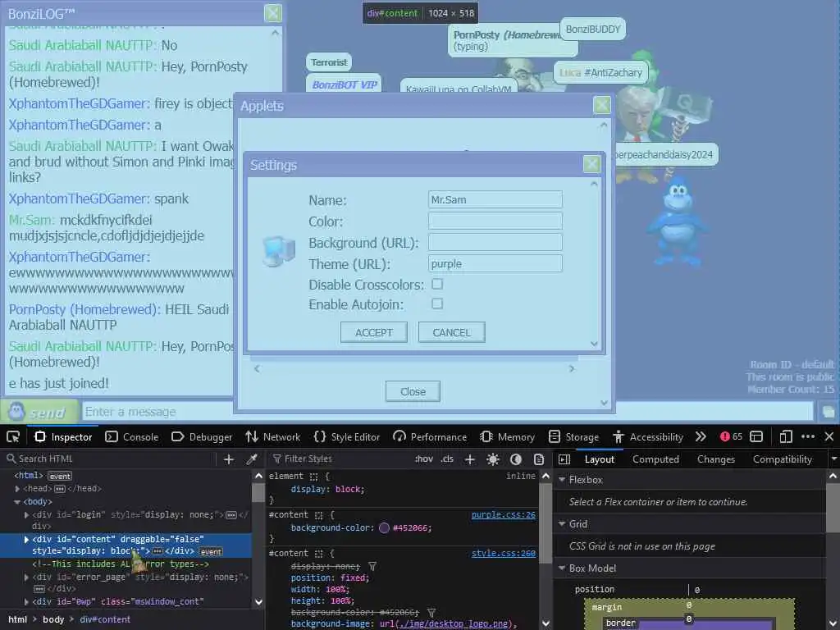This screenshot has width=840, height=630.
Task: Open the #452066 color swatch
Action: [x=384, y=527]
